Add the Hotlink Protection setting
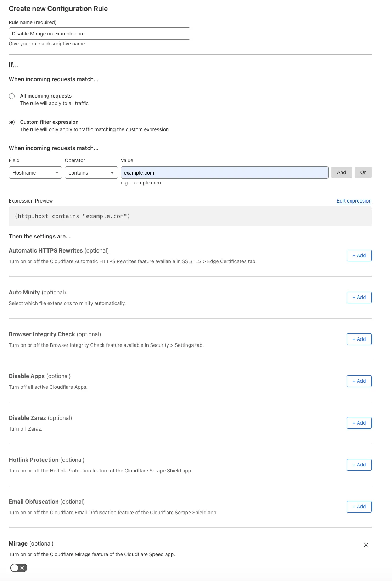The height and width of the screenshot is (581, 392). point(359,465)
